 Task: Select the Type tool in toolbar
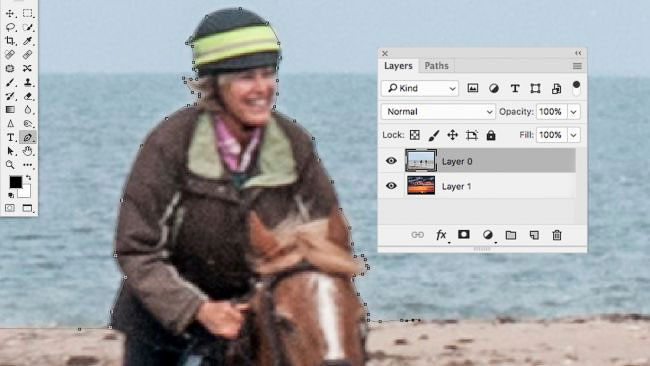10,137
